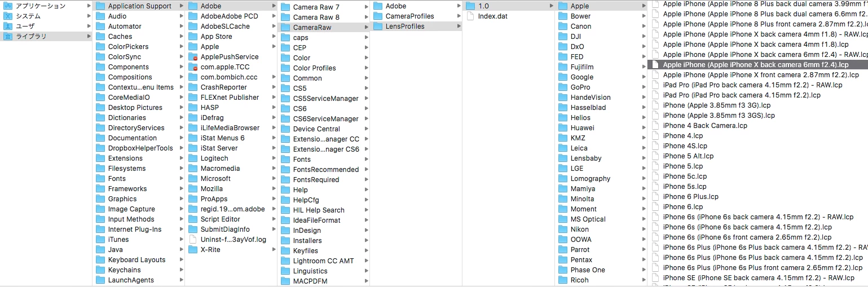Open the Camera Raw 8 folder
The width and height of the screenshot is (868, 287).
[324, 17]
